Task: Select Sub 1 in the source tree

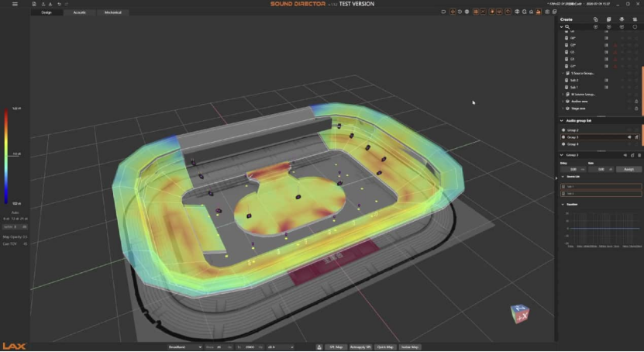Action: (x=574, y=87)
